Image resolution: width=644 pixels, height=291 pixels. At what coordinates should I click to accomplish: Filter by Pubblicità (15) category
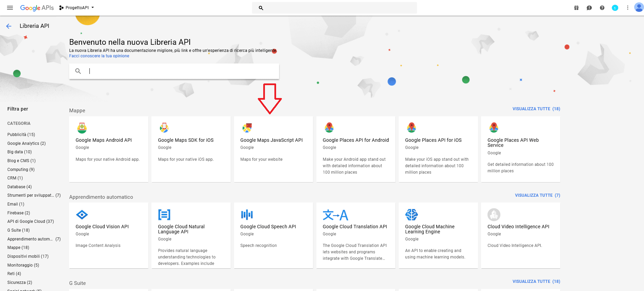21,135
